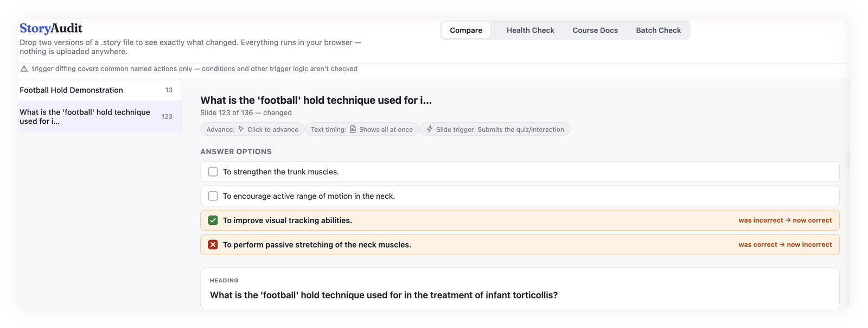The width and height of the screenshot is (868, 328).
Task: Click the StoryAudit logo
Action: click(x=51, y=28)
